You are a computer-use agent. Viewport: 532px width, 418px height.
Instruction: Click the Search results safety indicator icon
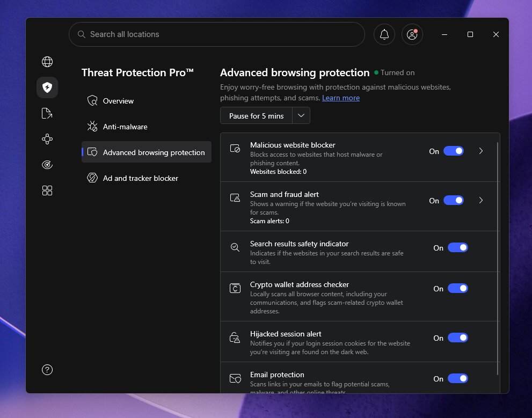[x=235, y=247]
